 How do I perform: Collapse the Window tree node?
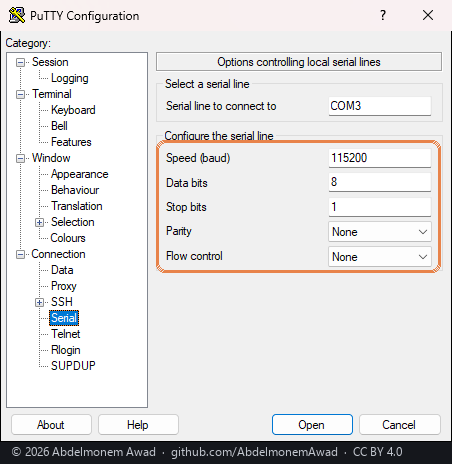coord(21,158)
